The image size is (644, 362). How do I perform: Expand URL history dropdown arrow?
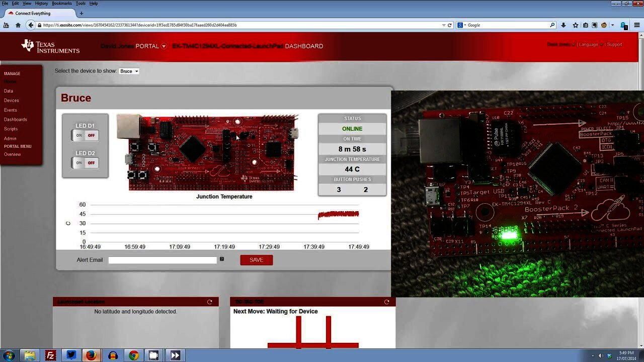coord(443,25)
